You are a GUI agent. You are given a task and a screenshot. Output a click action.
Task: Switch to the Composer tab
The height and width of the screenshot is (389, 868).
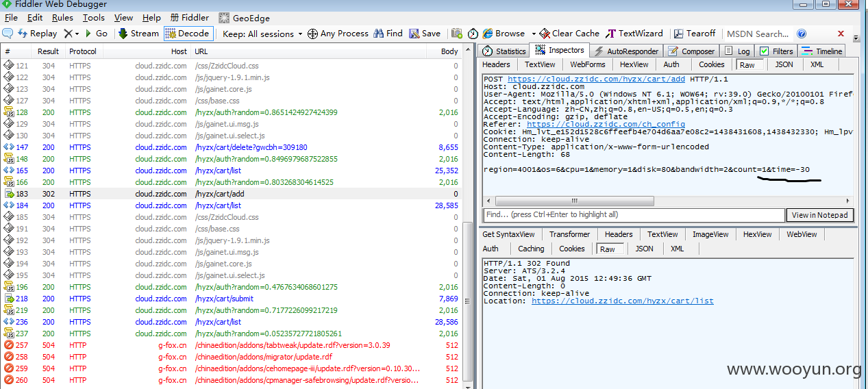pos(691,51)
